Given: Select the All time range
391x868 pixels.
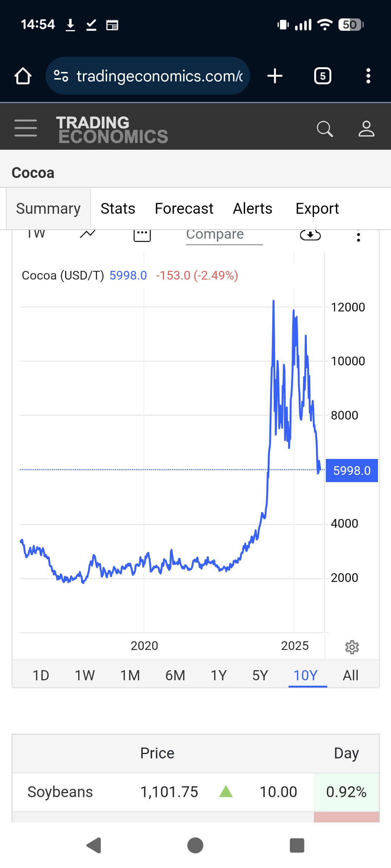Looking at the screenshot, I should click(350, 675).
